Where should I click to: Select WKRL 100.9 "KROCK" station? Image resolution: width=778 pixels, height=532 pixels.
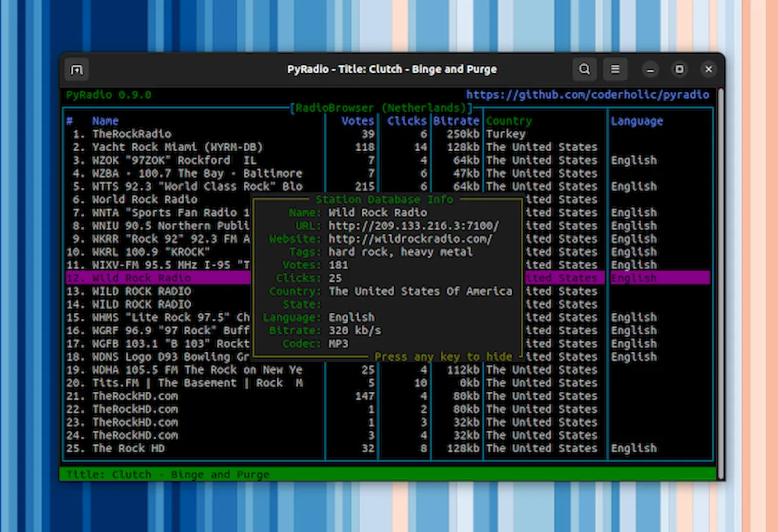[x=158, y=252]
